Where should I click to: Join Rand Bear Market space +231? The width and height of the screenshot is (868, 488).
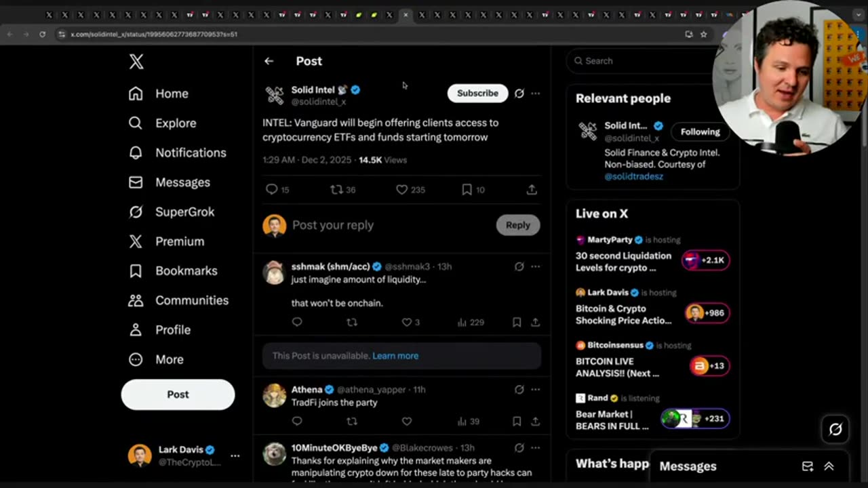pos(696,419)
